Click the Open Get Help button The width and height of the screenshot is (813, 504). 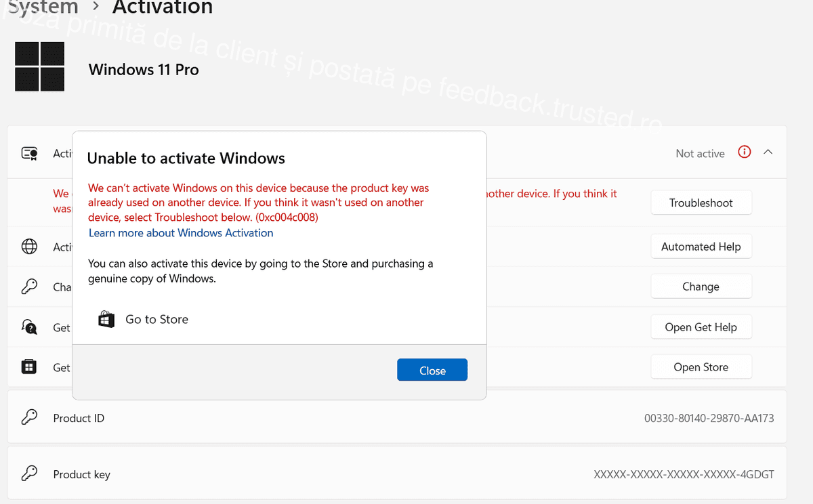701,327
